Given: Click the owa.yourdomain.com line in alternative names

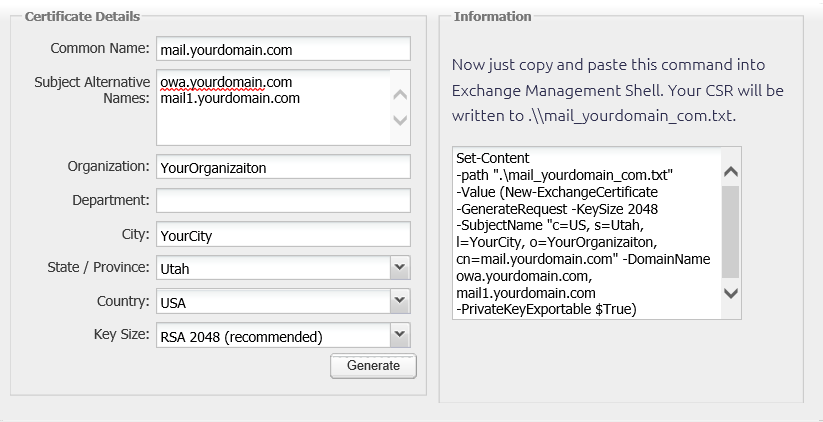Looking at the screenshot, I should click(x=229, y=84).
